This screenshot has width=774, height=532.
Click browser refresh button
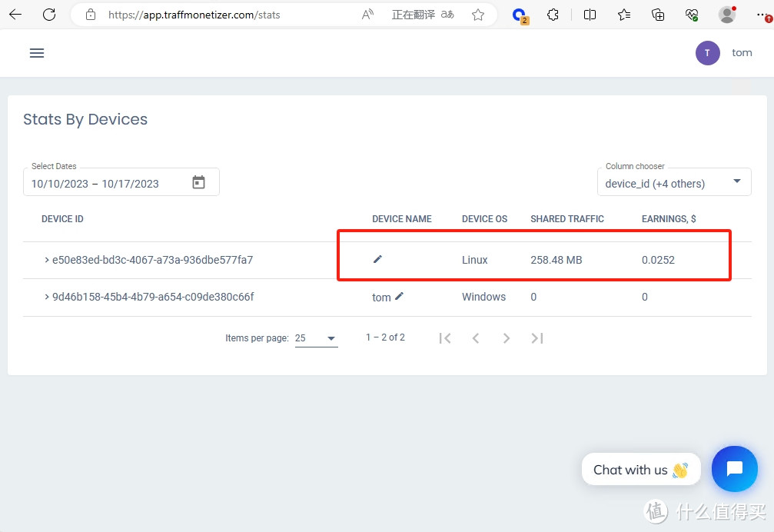click(x=49, y=15)
